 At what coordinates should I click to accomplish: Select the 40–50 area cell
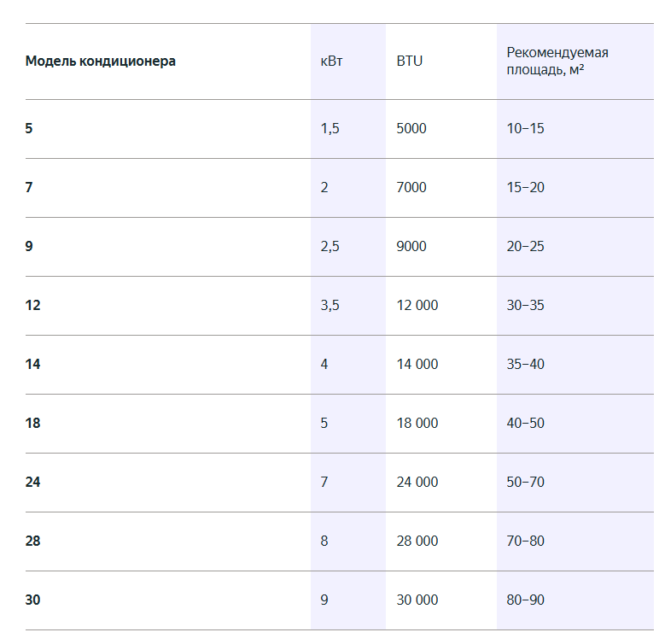click(x=525, y=424)
